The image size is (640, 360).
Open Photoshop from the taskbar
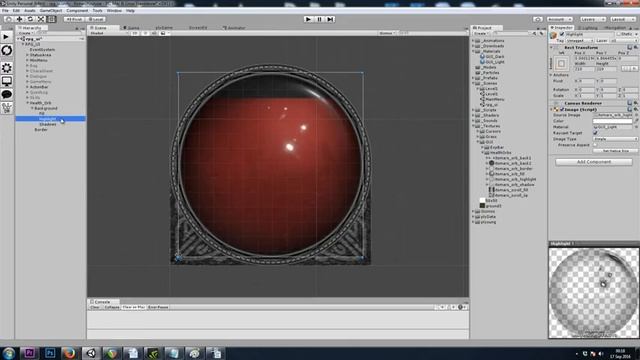[50, 353]
